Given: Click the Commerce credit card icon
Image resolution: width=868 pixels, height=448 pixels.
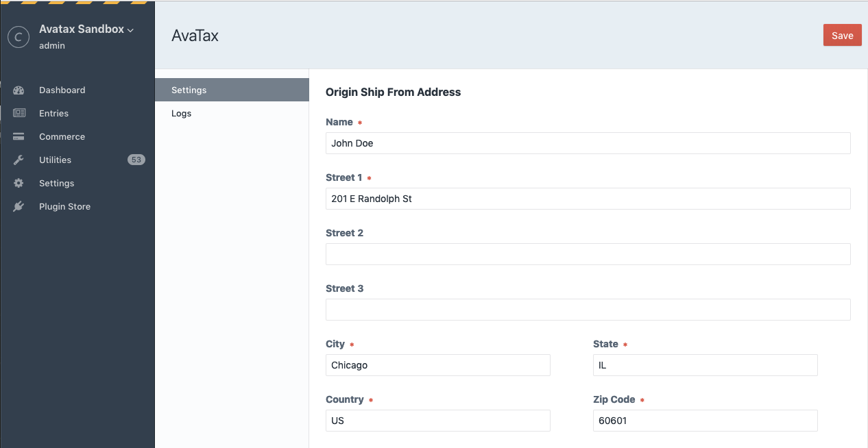Looking at the screenshot, I should (19, 137).
